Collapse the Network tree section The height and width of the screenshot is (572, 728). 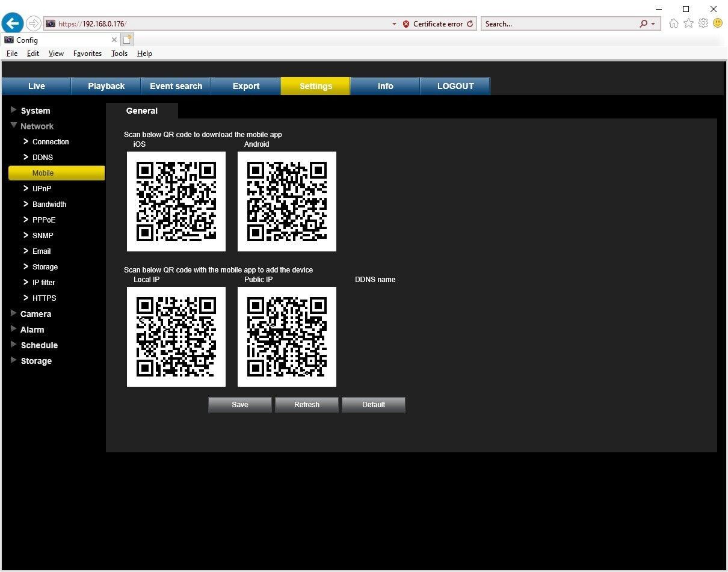point(14,126)
